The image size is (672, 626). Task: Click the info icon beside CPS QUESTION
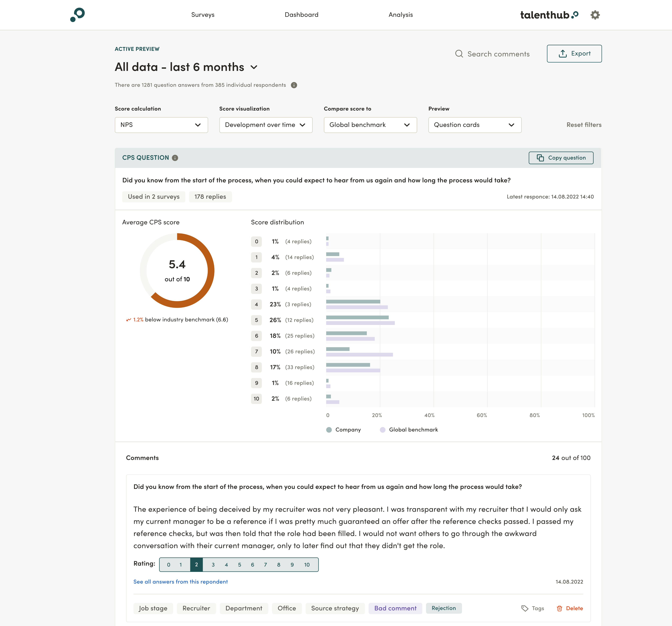tap(175, 157)
